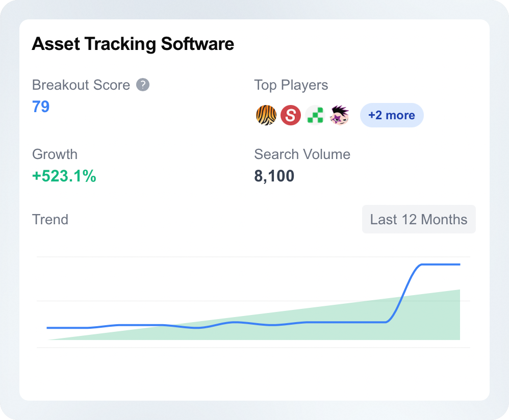Viewport: 509px width, 420px height.
Task: Click the green checkered player logo
Action: [x=315, y=115]
